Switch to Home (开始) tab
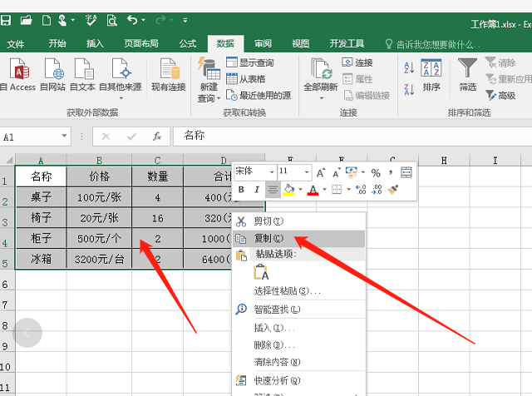Screen dimensions: 532x396 [x=57, y=43]
